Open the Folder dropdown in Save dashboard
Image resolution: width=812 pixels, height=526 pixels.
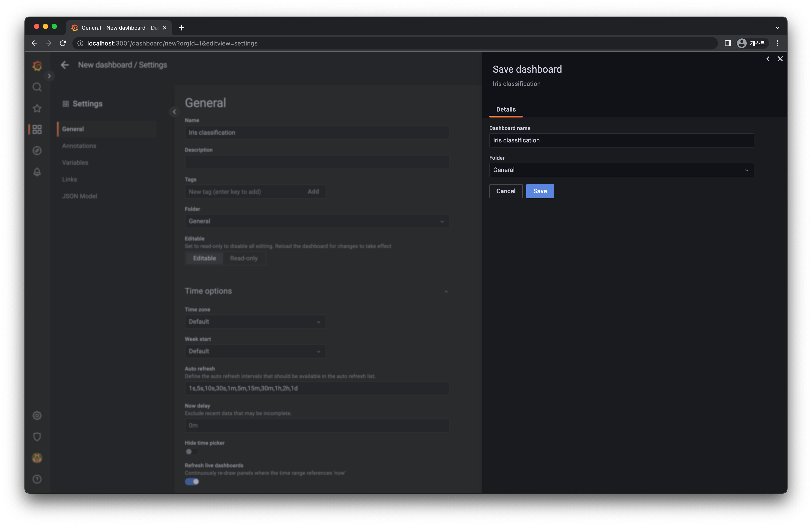621,170
